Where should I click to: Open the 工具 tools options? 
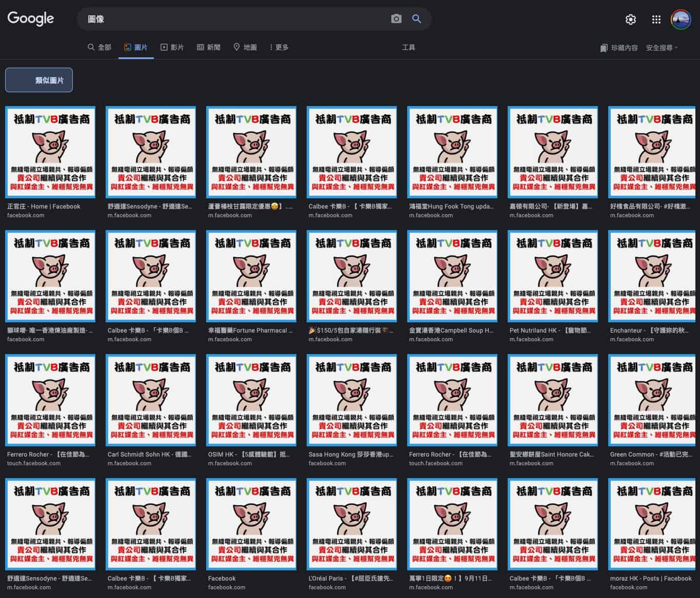point(408,47)
